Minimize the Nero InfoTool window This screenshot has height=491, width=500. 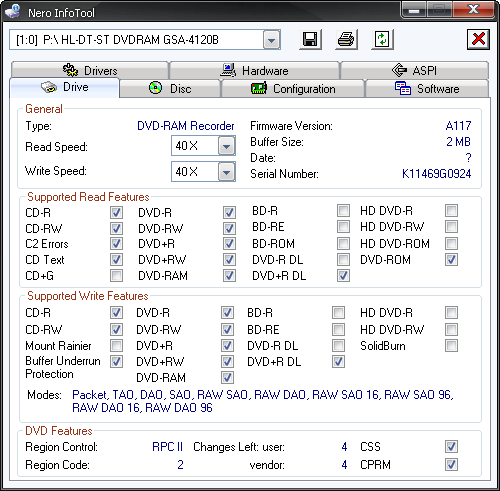pos(414,9)
